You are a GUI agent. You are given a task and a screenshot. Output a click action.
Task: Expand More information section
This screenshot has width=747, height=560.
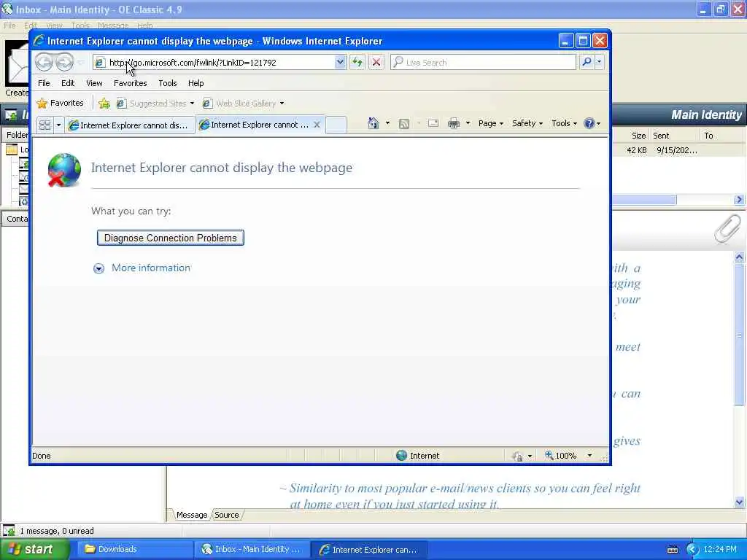tap(98, 268)
